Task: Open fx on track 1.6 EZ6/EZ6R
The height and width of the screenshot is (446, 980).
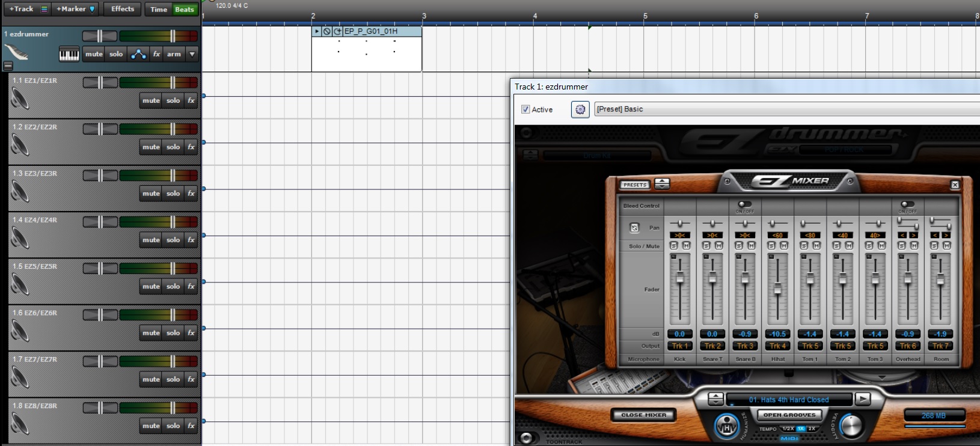Action: 191,332
